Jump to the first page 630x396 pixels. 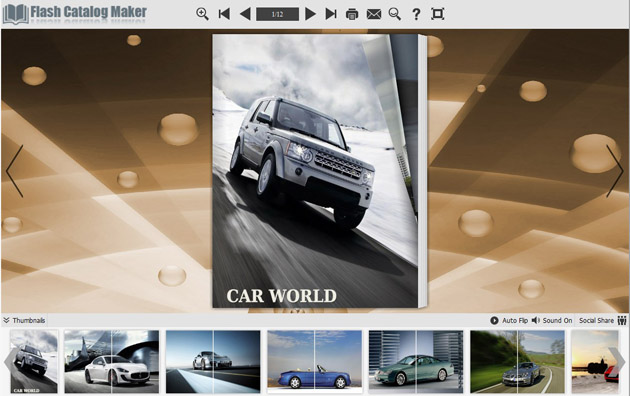(x=224, y=14)
